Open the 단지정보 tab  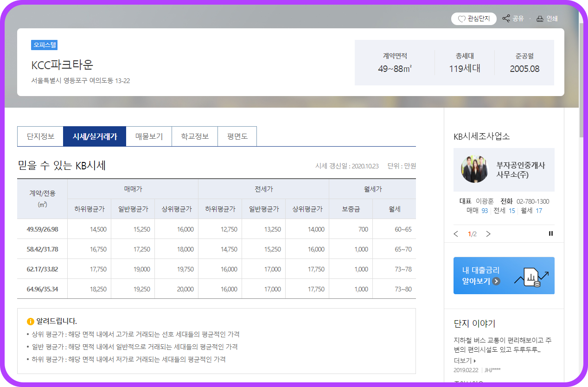pyautogui.click(x=40, y=136)
